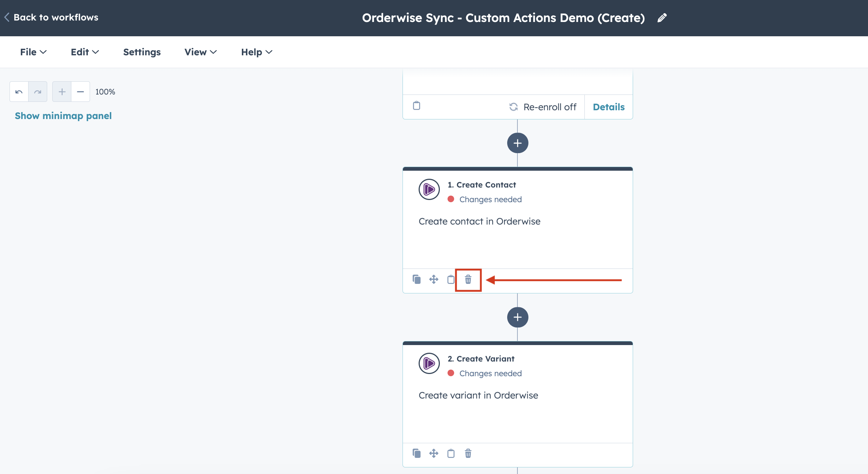Go back to workflows
Screen dimensions: 868x474
[x=51, y=17]
